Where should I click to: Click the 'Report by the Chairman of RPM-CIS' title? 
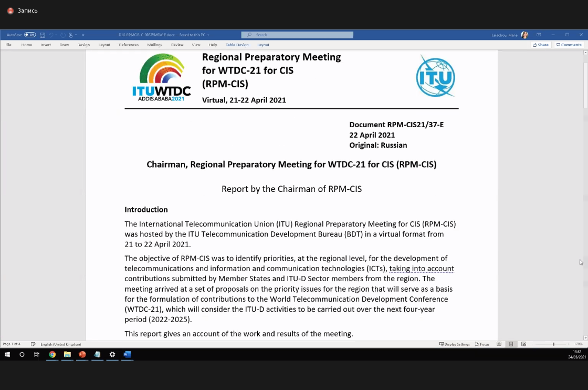(292, 189)
